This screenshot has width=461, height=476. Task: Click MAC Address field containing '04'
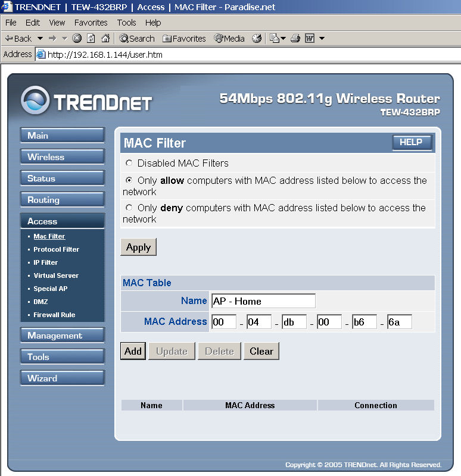click(259, 322)
